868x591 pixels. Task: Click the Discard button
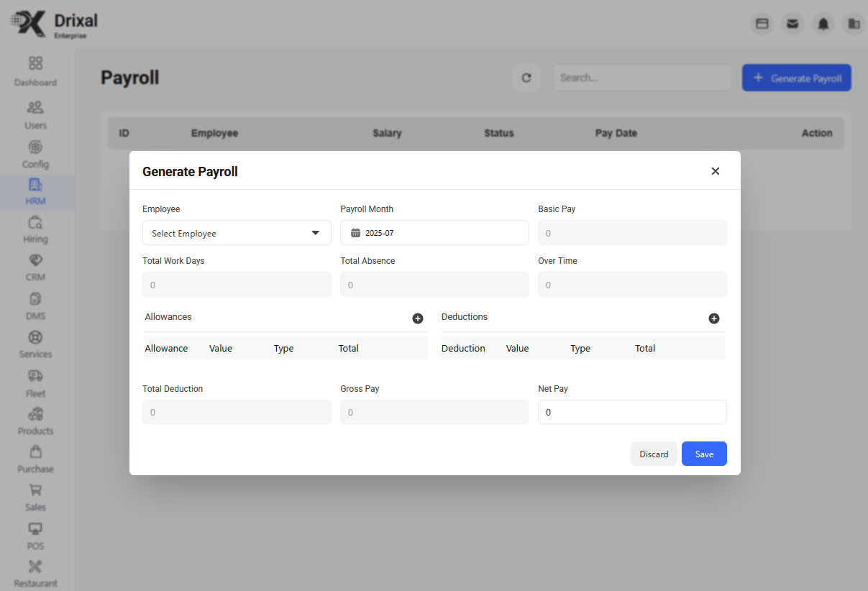click(x=654, y=454)
